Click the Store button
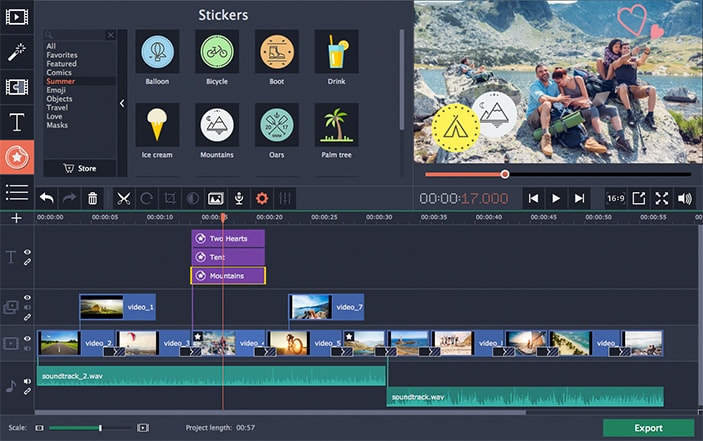 [80, 168]
